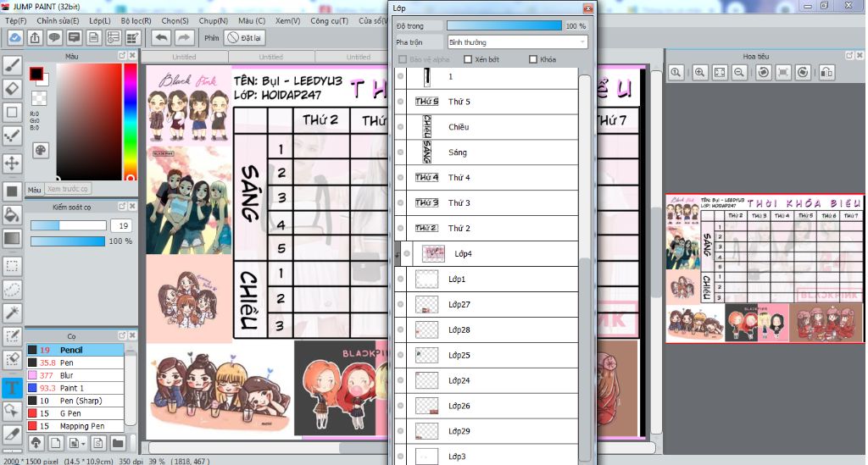Screen dimensions: 868x465
Task: Click the speech bubble icon in toolbar
Action: coord(54,37)
